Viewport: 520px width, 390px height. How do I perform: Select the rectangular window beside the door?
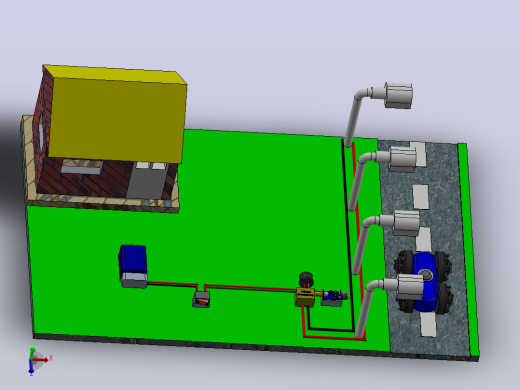tap(82, 166)
